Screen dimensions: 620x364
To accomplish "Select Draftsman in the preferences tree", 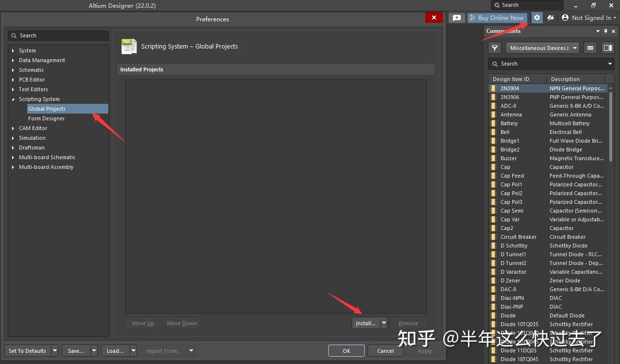I will click(x=32, y=148).
